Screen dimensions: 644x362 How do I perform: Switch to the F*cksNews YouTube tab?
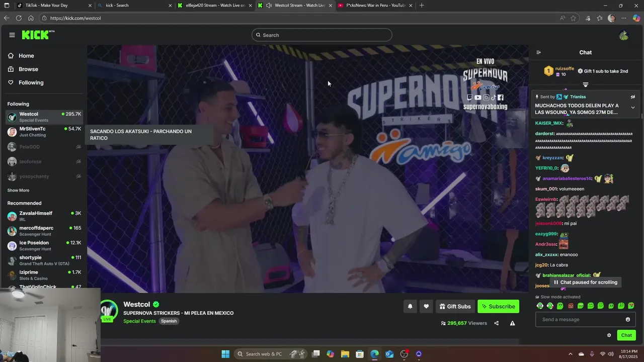(x=375, y=6)
